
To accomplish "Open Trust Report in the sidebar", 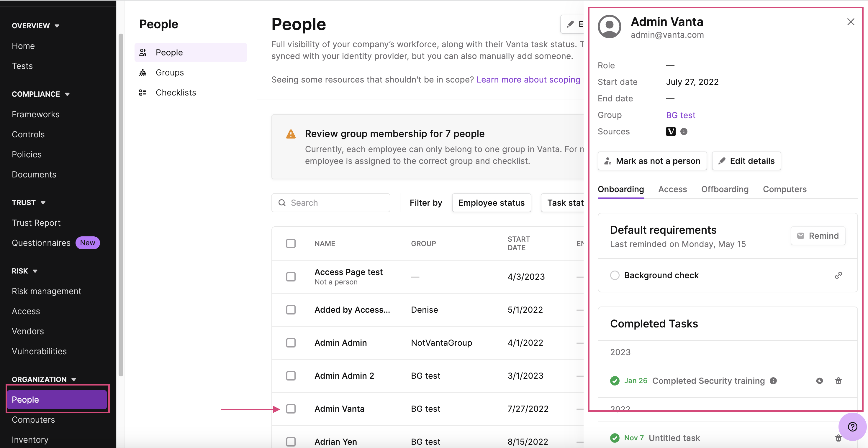I will point(36,223).
